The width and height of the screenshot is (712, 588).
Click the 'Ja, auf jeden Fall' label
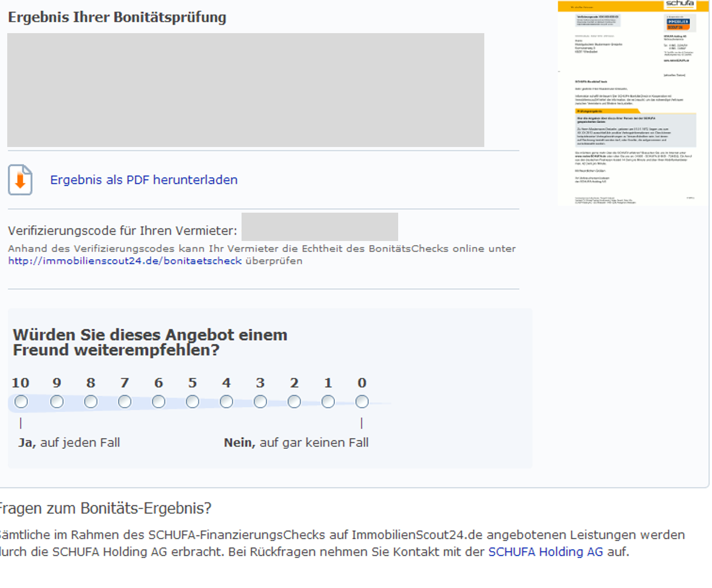pyautogui.click(x=69, y=443)
